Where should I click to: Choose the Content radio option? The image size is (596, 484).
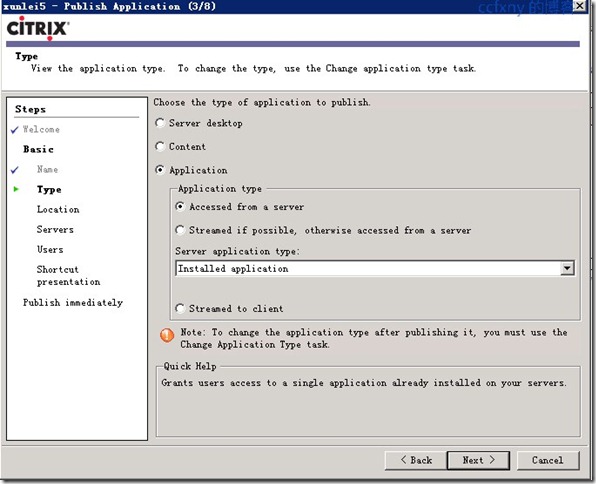click(160, 147)
